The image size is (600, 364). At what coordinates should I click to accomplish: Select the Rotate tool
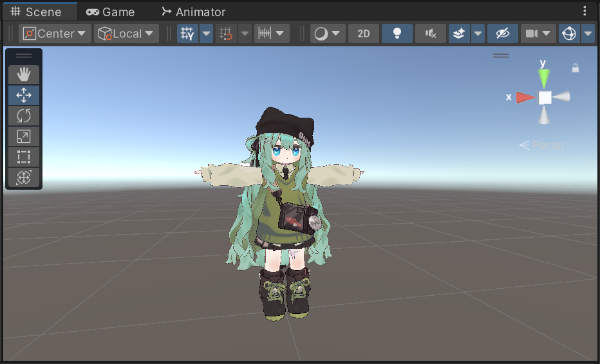click(24, 116)
